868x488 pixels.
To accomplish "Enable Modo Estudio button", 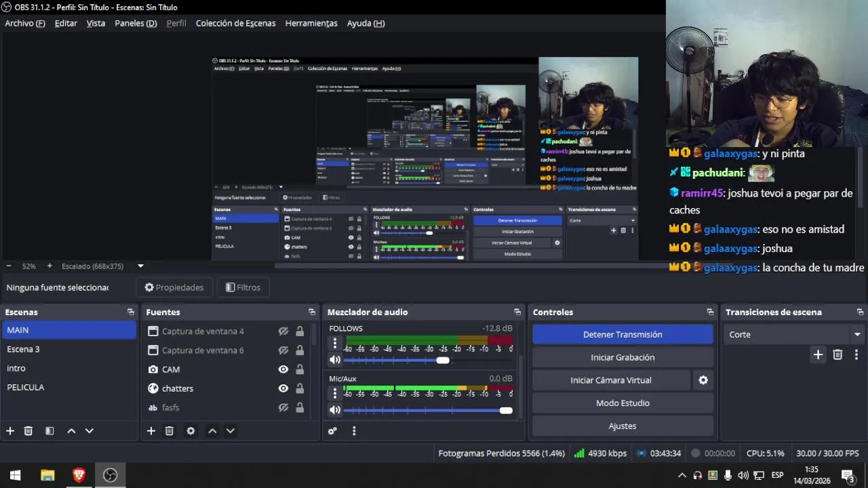I will pos(623,403).
